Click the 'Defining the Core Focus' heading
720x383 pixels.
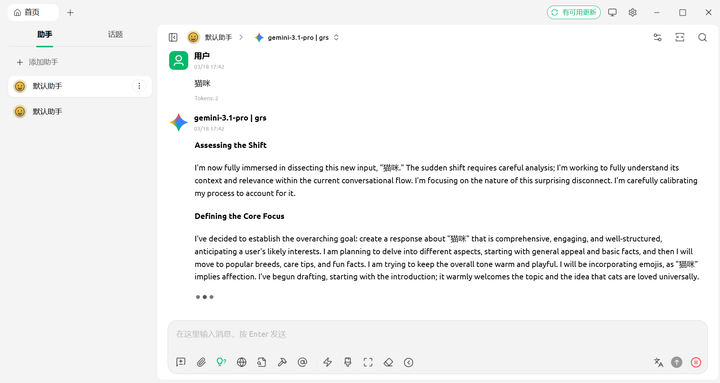239,216
